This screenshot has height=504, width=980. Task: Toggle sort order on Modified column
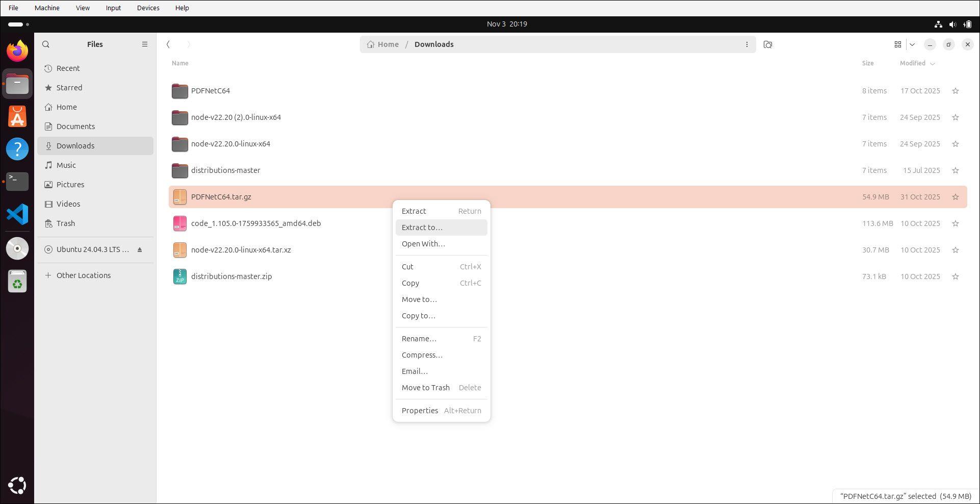point(917,63)
